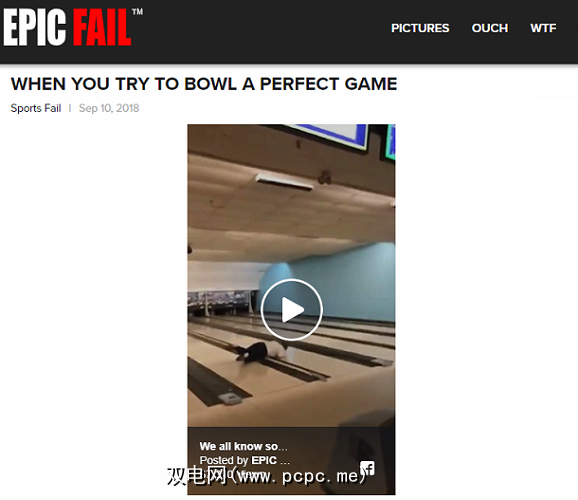This screenshot has height=500, width=578.
Task: Open the PICTURES menu item
Action: [x=420, y=28]
